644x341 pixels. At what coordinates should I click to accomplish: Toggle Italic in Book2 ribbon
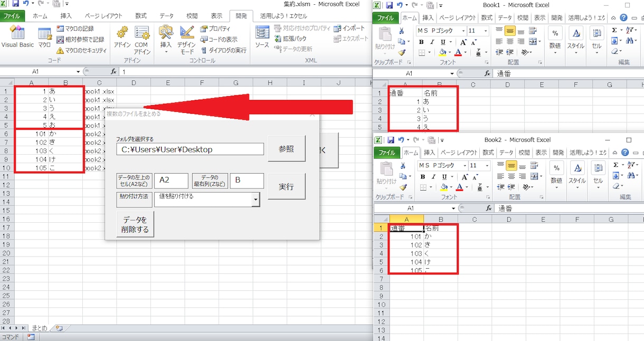[432, 176]
